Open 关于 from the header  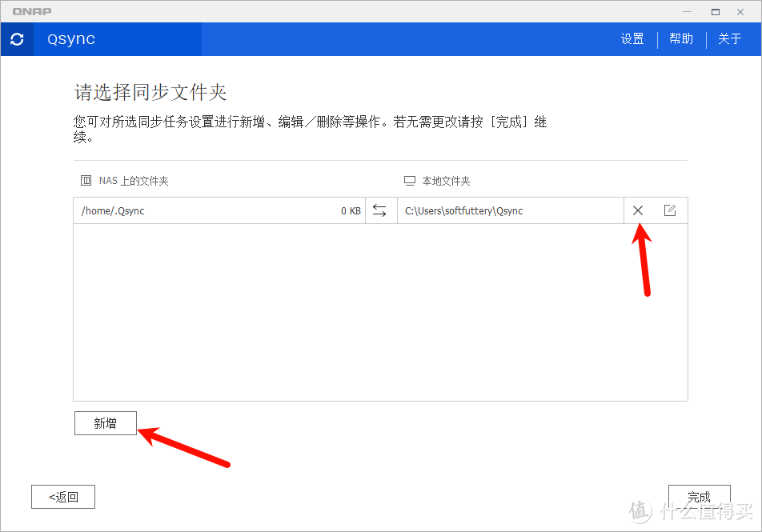730,38
